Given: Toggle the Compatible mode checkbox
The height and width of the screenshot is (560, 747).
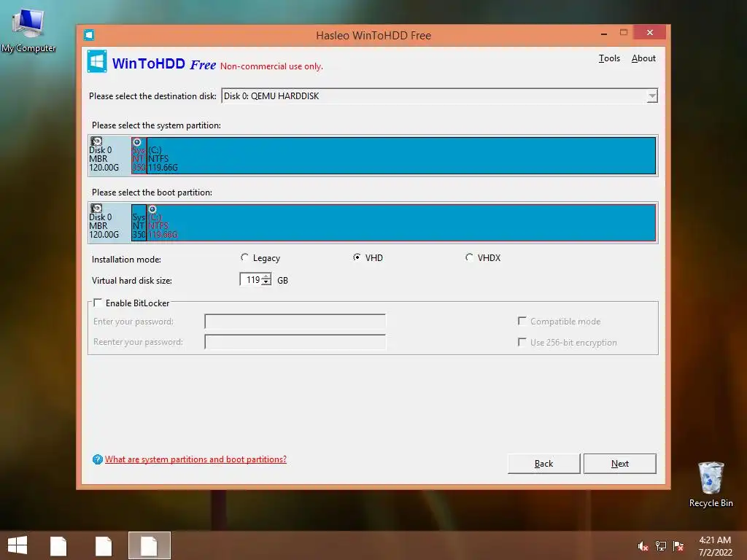Looking at the screenshot, I should (x=522, y=321).
